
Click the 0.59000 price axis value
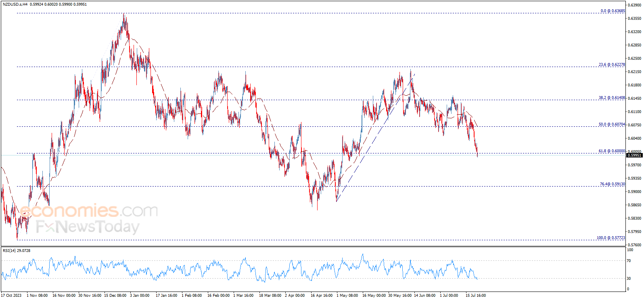tap(635, 191)
